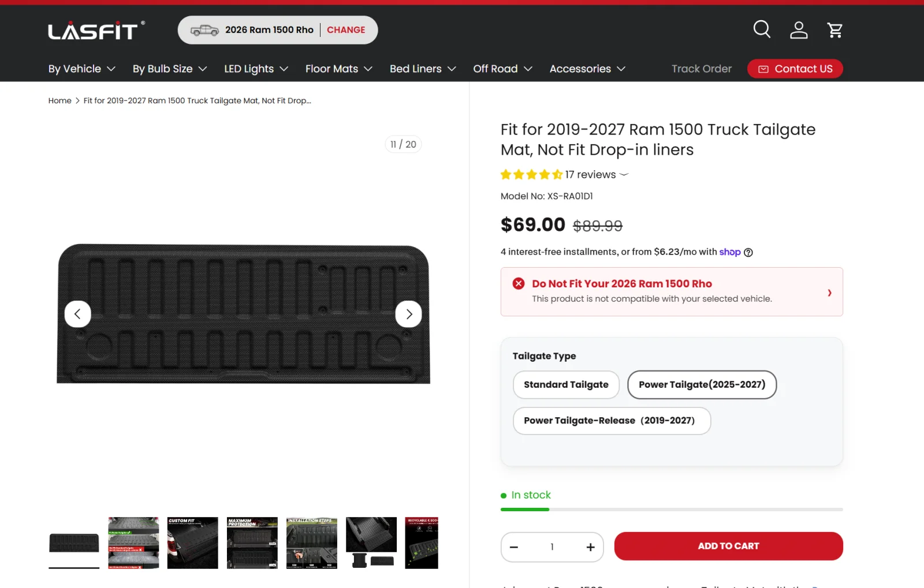Expand the 17 reviews dropdown

(597, 174)
